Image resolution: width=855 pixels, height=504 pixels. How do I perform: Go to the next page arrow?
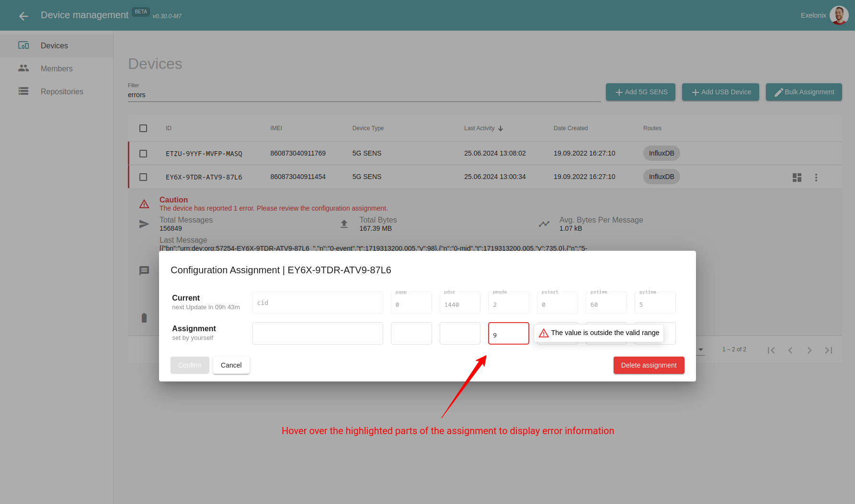click(809, 350)
